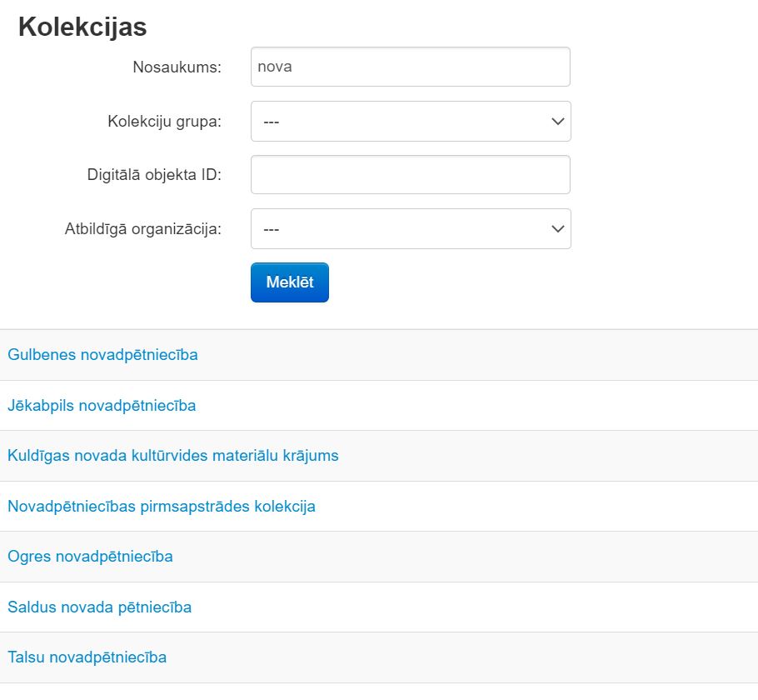The height and width of the screenshot is (700, 758).
Task: Open the Saldus novada pētniecība link
Action: 99,607
